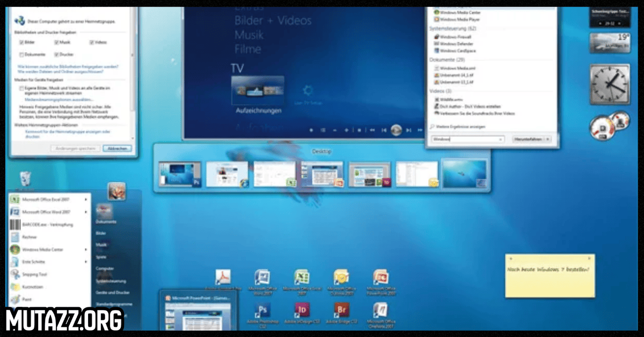Viewport: 644px width, 337px height.
Task: Open the Adobe Bridge desktop icon
Action: pos(341,310)
